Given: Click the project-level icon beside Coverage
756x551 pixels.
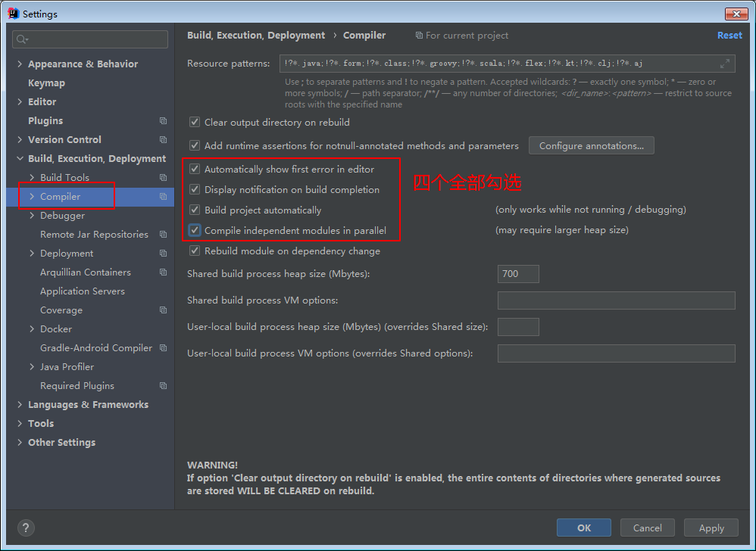Looking at the screenshot, I should pos(163,310).
